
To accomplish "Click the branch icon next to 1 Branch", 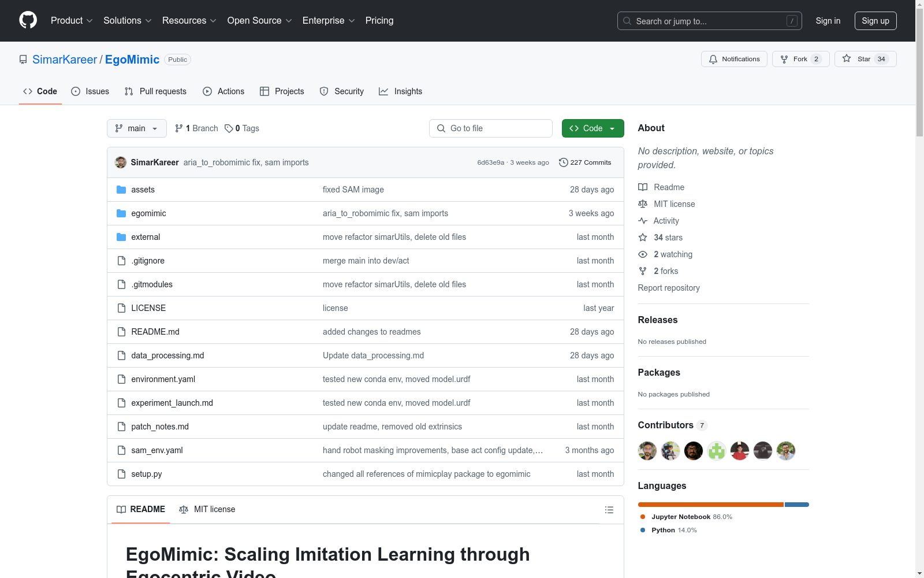I will click(x=179, y=128).
